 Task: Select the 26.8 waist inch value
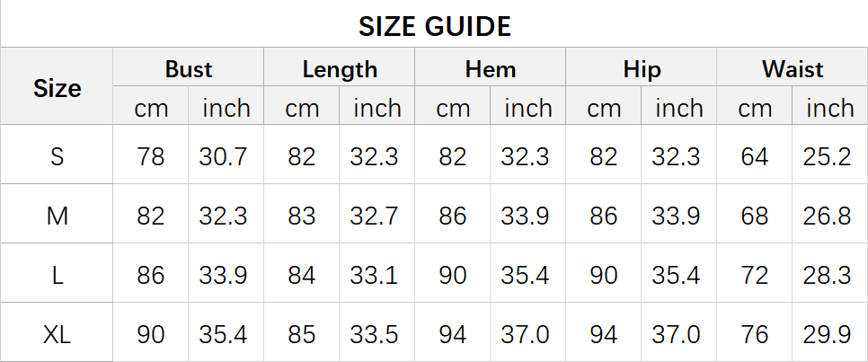point(827,216)
